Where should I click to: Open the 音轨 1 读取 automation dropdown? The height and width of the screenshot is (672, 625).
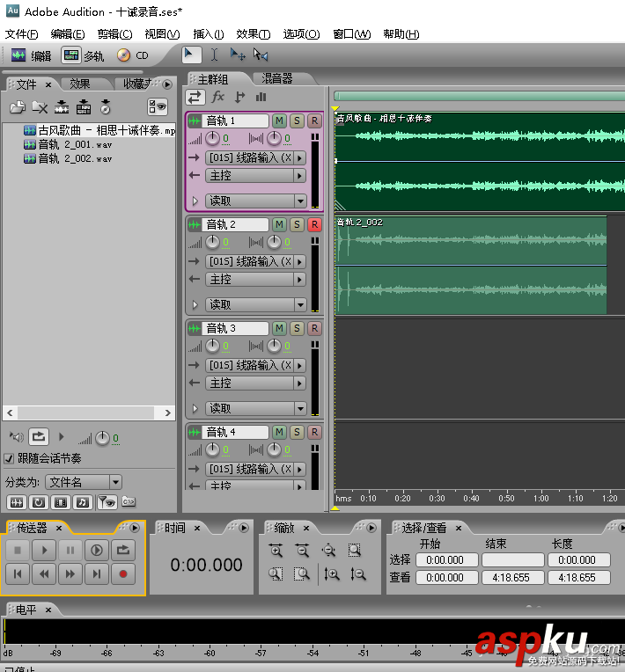tap(255, 201)
